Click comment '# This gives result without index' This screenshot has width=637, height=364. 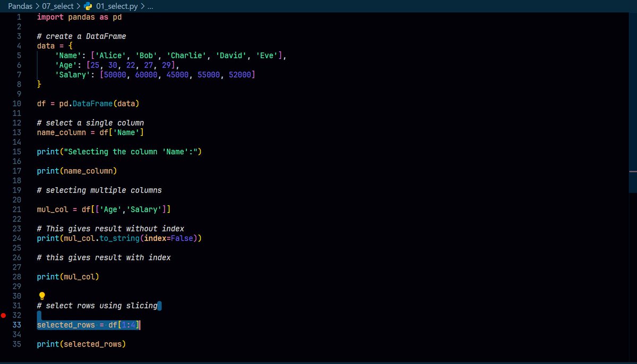coord(110,229)
